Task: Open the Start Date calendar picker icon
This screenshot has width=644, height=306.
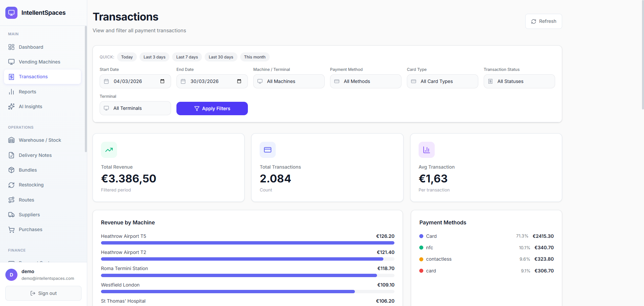Action: point(162,81)
